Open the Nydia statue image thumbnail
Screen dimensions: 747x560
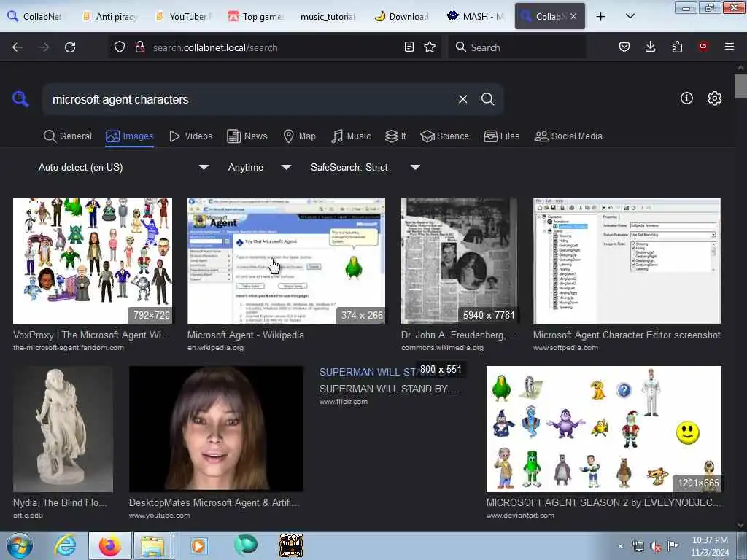(x=63, y=429)
